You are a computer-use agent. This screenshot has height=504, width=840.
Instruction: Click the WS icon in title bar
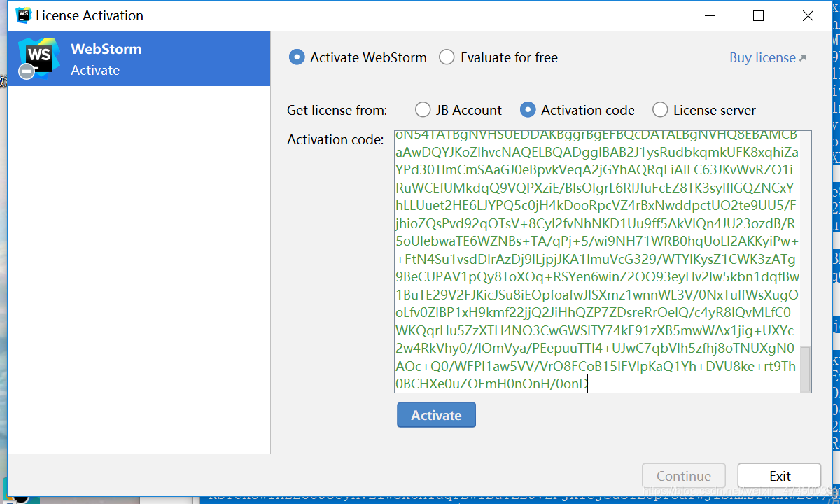(x=24, y=15)
